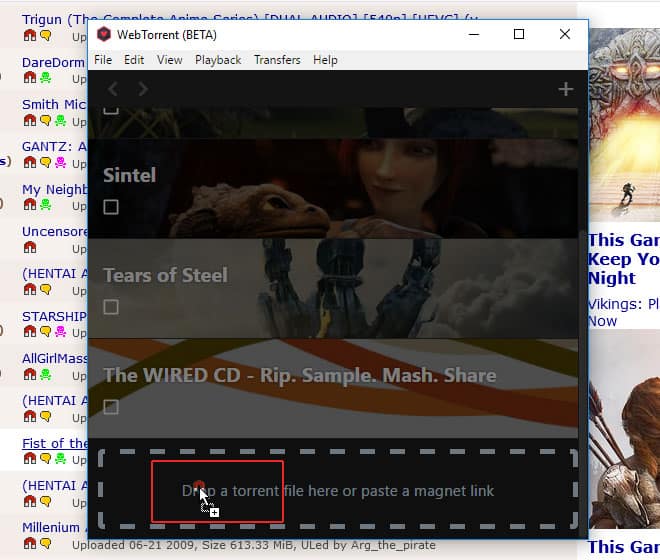Click comment icon under Millenium row

point(45,543)
